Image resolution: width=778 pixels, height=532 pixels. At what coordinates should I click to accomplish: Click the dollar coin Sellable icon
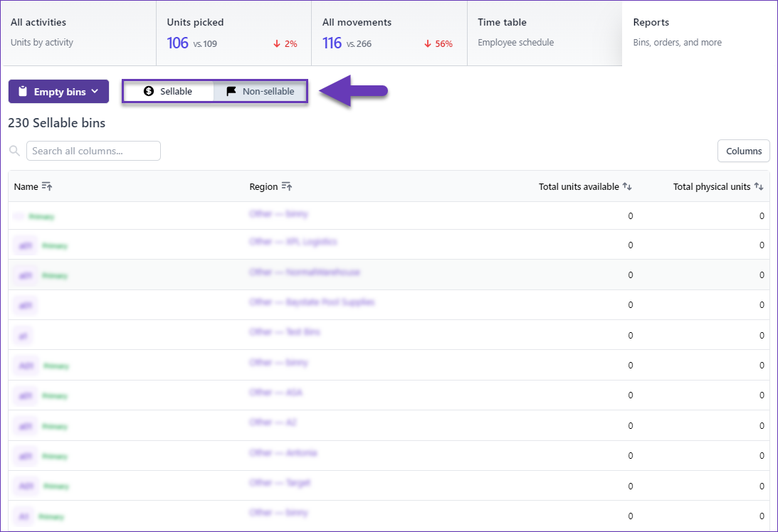(x=149, y=92)
